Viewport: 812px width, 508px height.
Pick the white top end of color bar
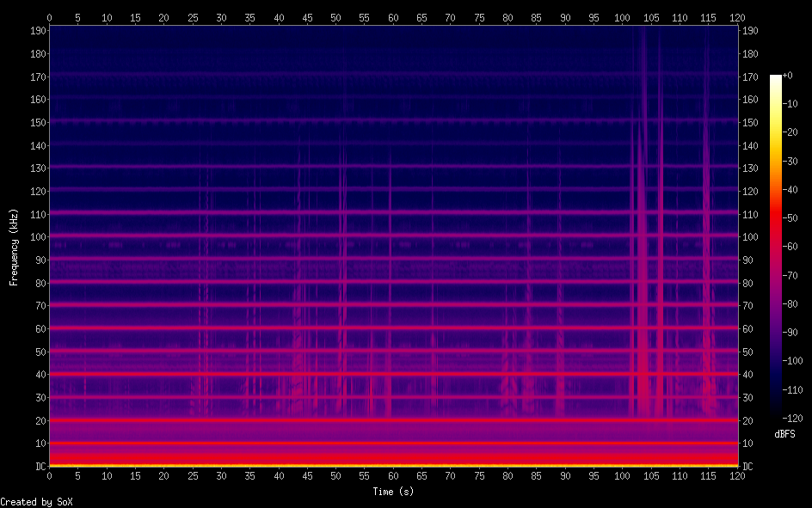pyautogui.click(x=776, y=78)
